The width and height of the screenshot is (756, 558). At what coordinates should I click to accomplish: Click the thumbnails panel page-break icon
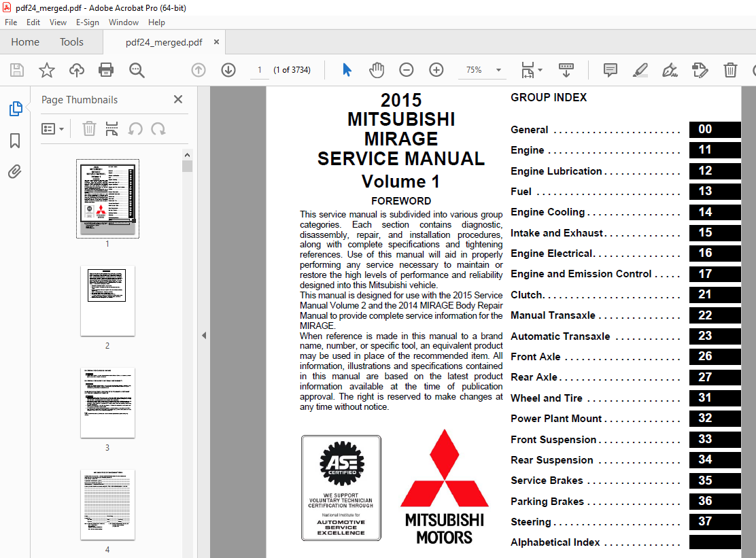(x=111, y=129)
